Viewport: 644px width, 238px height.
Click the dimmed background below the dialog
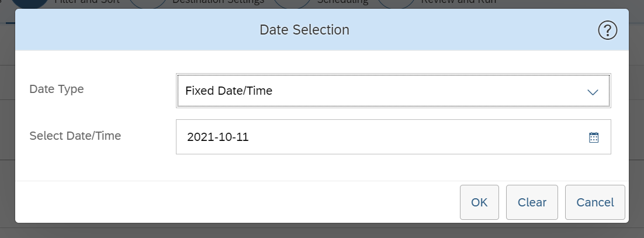point(322,231)
